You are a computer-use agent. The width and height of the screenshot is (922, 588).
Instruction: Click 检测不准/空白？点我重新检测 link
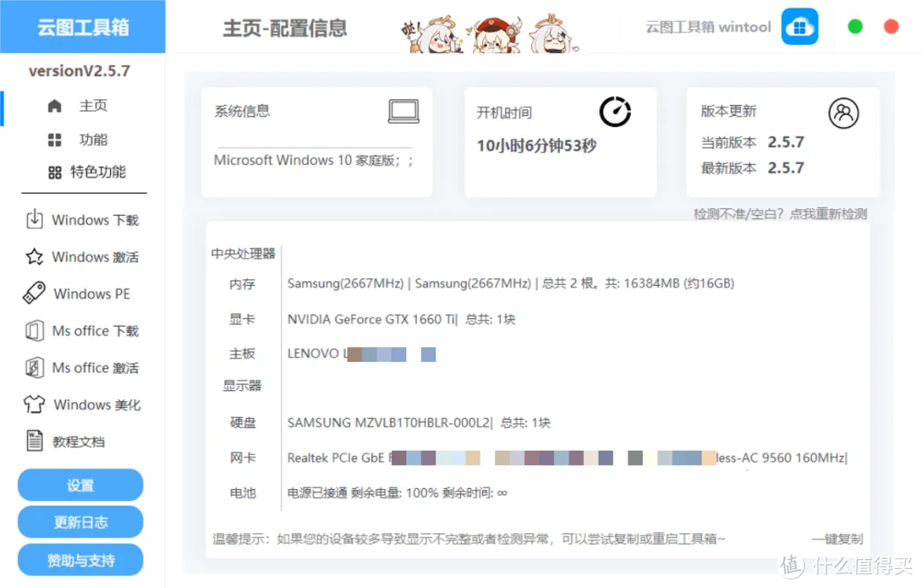tap(780, 214)
